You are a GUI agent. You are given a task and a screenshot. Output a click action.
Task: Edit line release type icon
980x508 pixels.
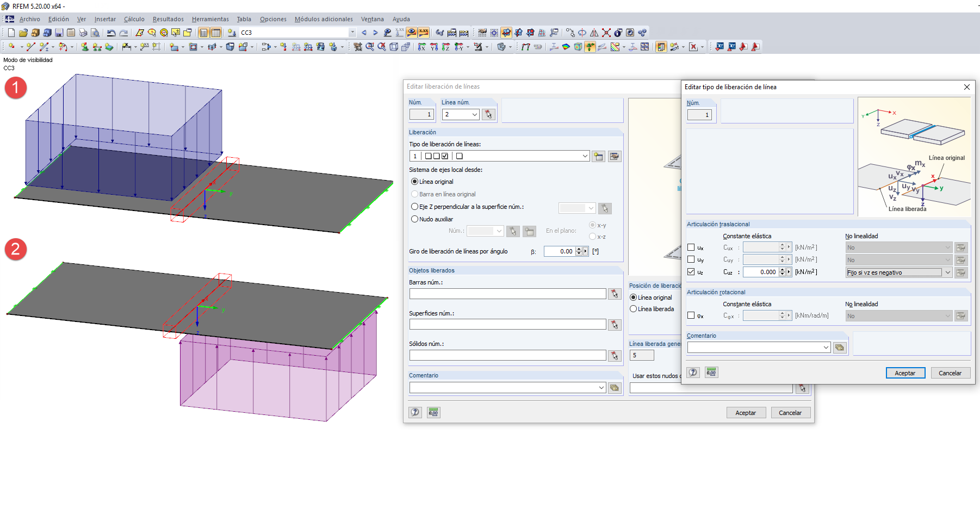pyautogui.click(x=615, y=156)
